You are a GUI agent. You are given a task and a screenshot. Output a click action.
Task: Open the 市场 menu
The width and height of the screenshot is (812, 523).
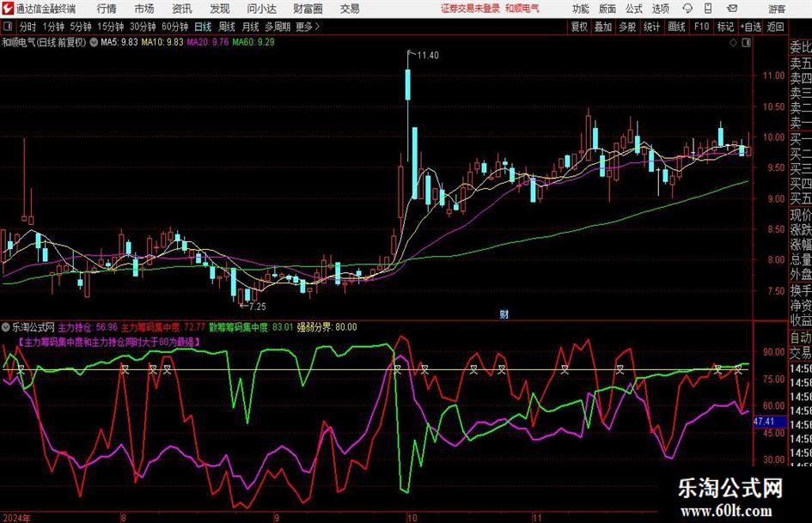coord(144,9)
